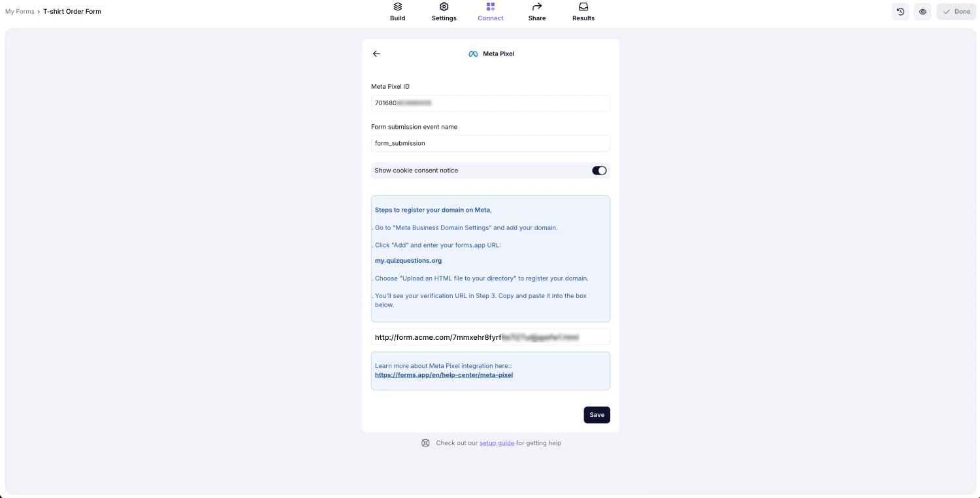The height and width of the screenshot is (498, 980).
Task: Select the form_submission event name field
Action: coord(490,142)
